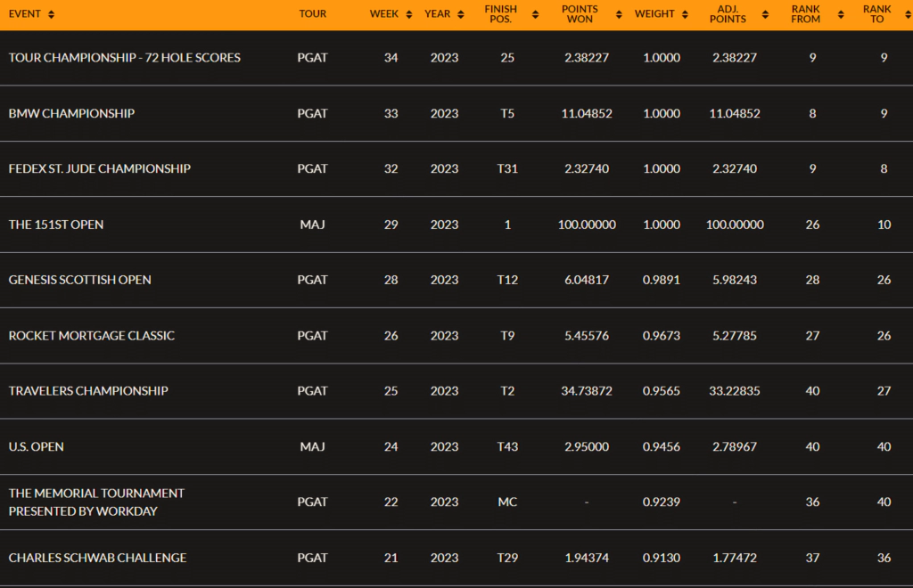Image resolution: width=913 pixels, height=588 pixels.
Task: Select points won 34.73872 value
Action: pos(587,391)
